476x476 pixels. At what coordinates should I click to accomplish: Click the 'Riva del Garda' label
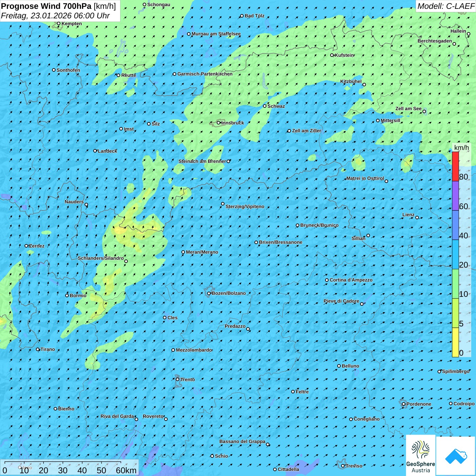(x=117, y=416)
